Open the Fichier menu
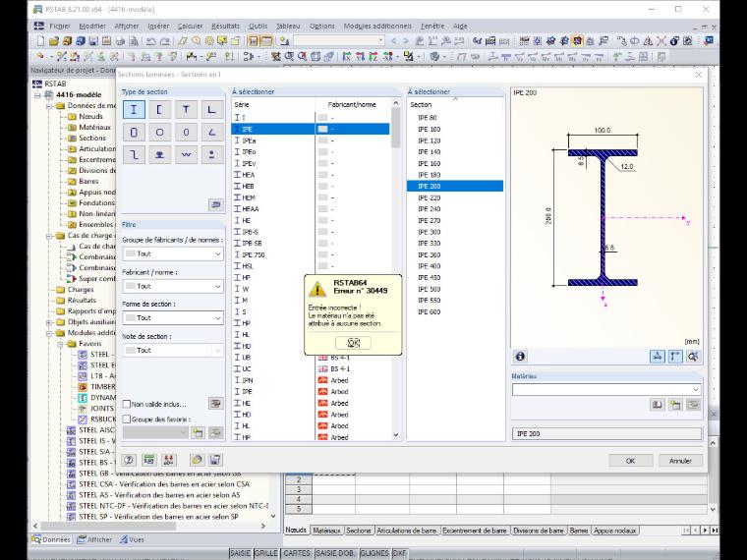Screen dimensions: 747x560 [x=60, y=27]
